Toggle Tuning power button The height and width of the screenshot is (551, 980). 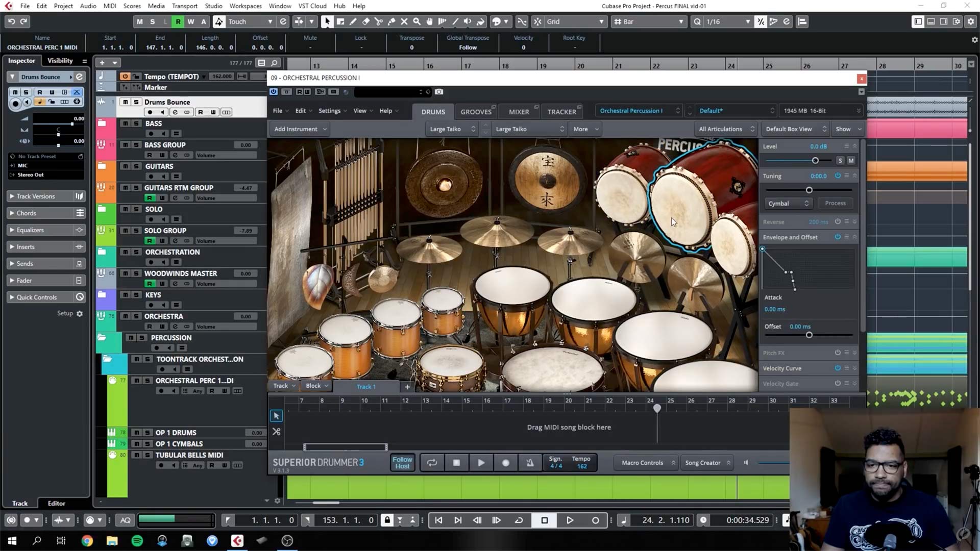838,176
